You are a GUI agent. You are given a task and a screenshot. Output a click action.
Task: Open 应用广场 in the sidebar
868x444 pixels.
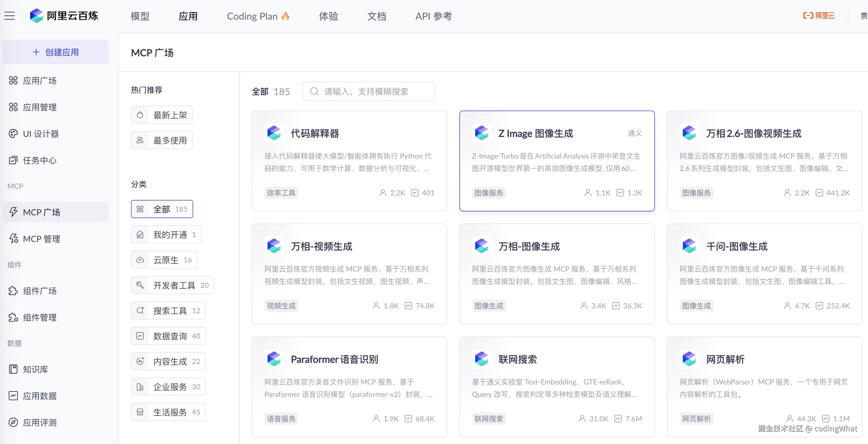tap(40, 81)
